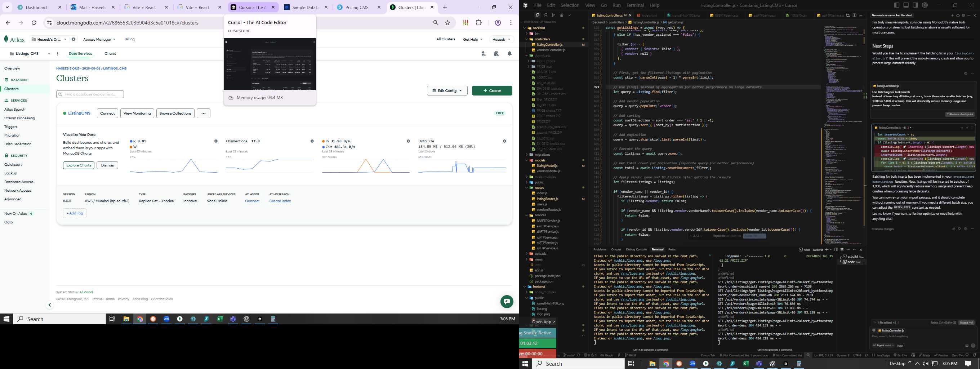Bookmark this page with Chrome star icon

(447, 23)
